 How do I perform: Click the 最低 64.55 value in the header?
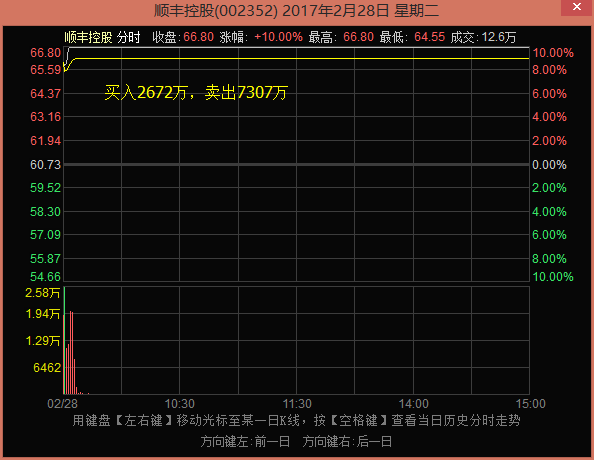click(430, 37)
